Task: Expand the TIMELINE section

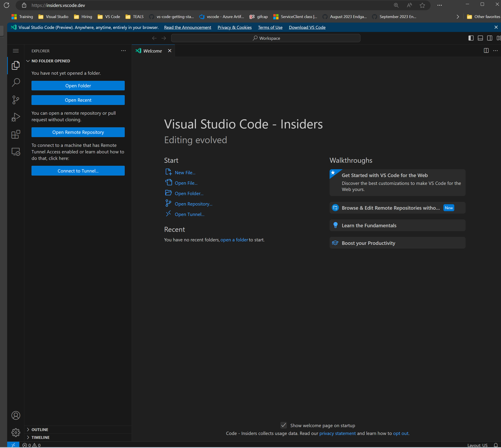Action: (x=40, y=437)
